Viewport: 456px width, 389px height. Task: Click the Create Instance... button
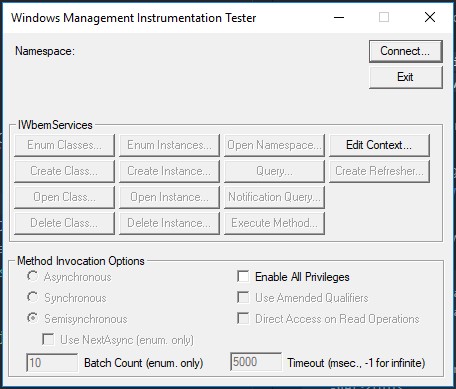click(x=169, y=171)
